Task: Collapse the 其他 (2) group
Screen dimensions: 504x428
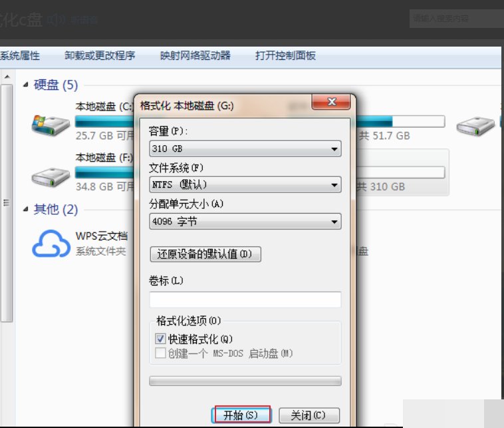Action: click(x=26, y=209)
